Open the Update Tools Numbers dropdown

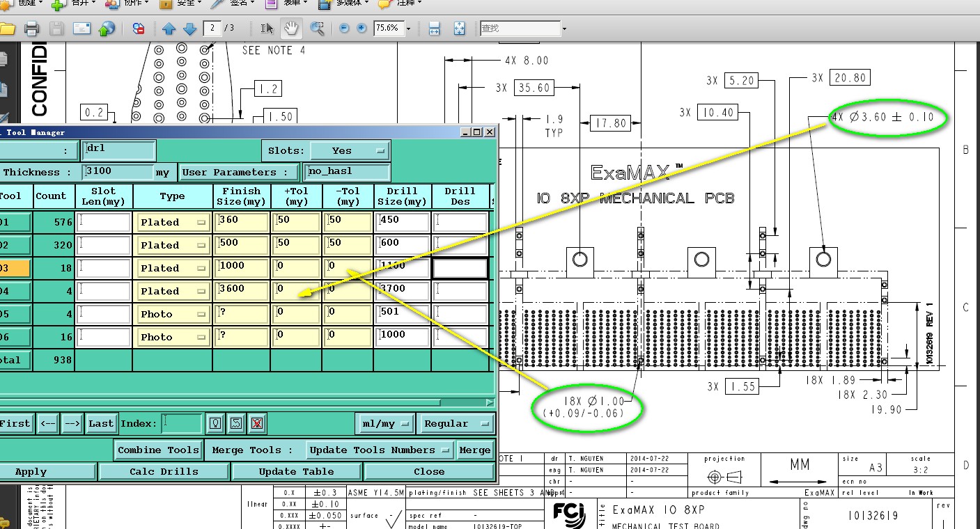(x=380, y=450)
